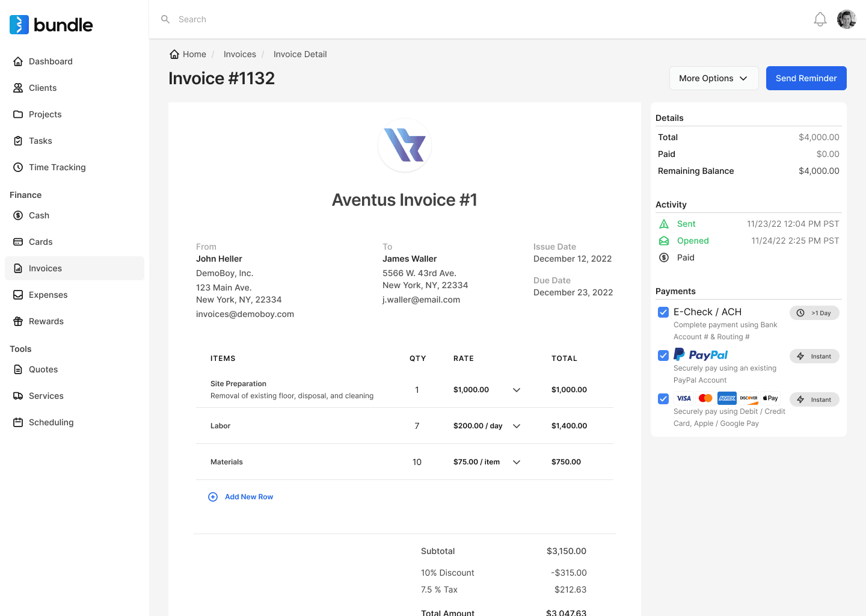The width and height of the screenshot is (866, 616).
Task: Click the notification bell icon
Action: coord(820,19)
